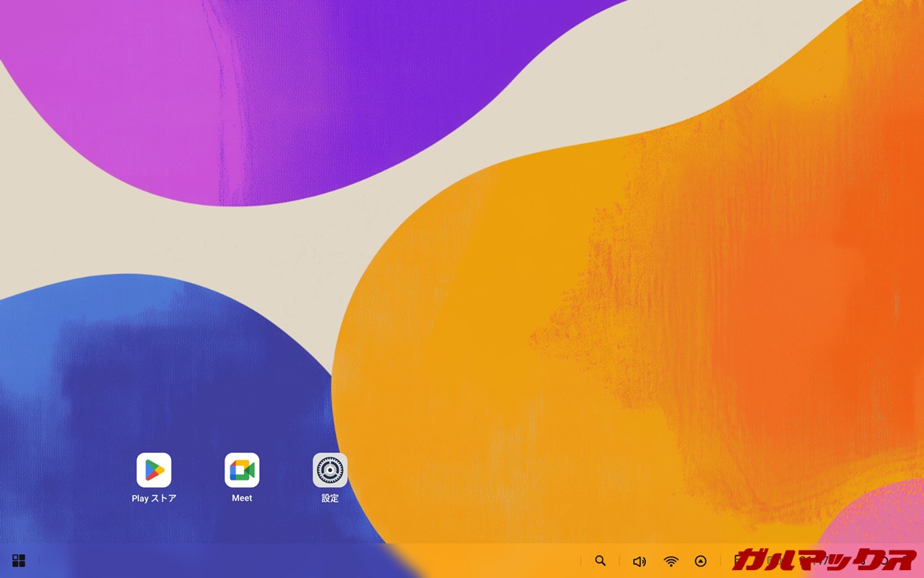This screenshot has height=578, width=924.
Task: Open the Play Store app icon
Action: tap(154, 470)
